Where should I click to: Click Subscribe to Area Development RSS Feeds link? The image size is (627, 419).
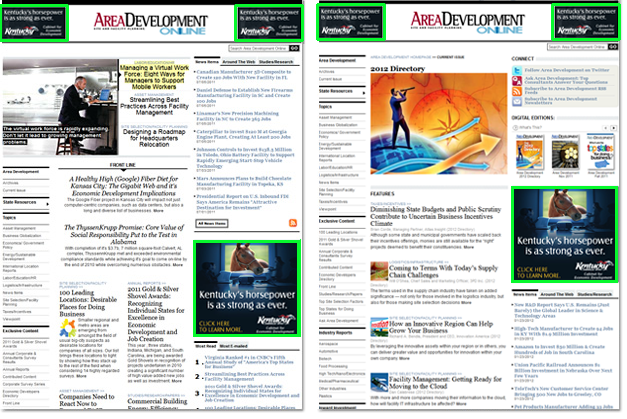click(x=565, y=90)
